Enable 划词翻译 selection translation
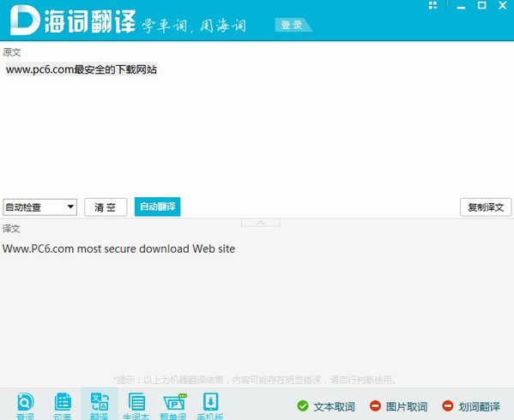Viewport: 514px width, 420px height. coord(471,406)
